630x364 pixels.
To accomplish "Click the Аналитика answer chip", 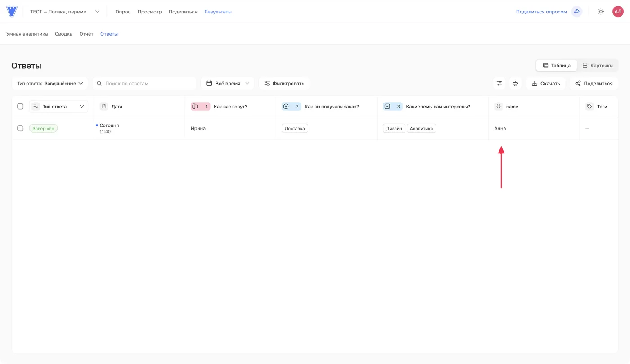I will click(421, 128).
